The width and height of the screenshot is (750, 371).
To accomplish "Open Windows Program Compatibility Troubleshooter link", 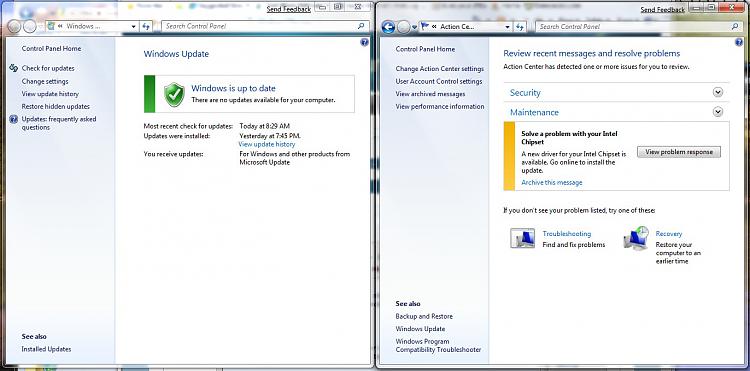I will point(438,346).
